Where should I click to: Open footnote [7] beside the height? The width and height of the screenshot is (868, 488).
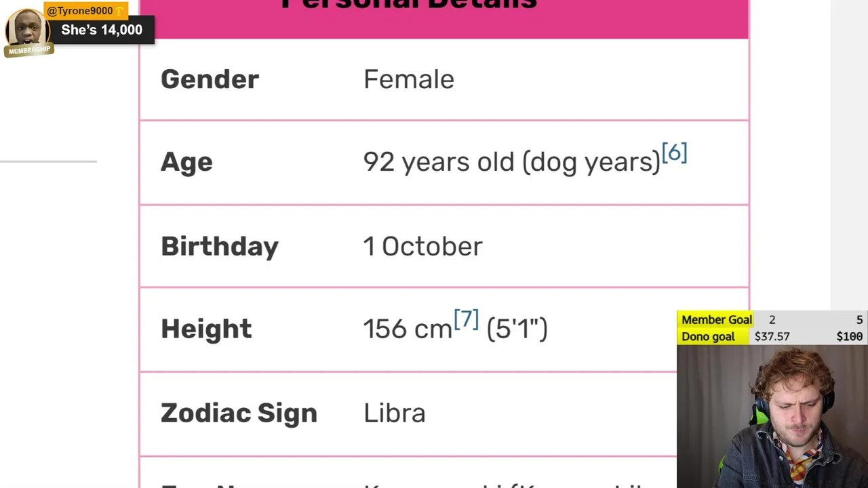(x=466, y=319)
